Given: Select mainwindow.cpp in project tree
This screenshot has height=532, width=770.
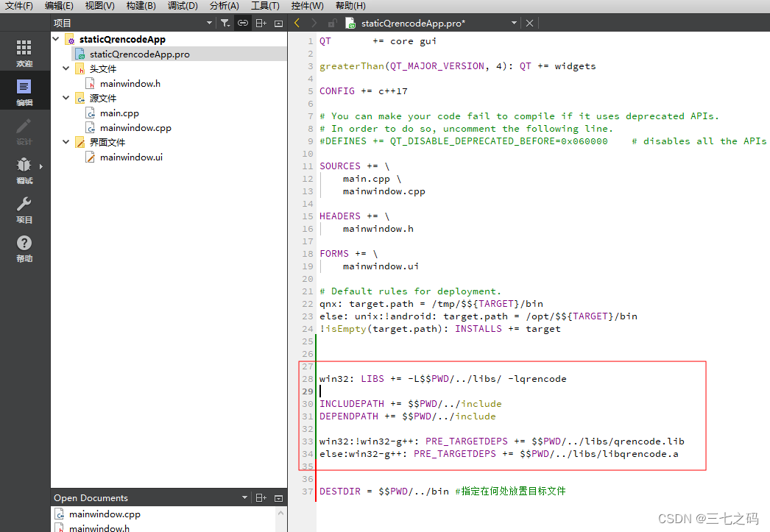Looking at the screenshot, I should click(x=135, y=127).
